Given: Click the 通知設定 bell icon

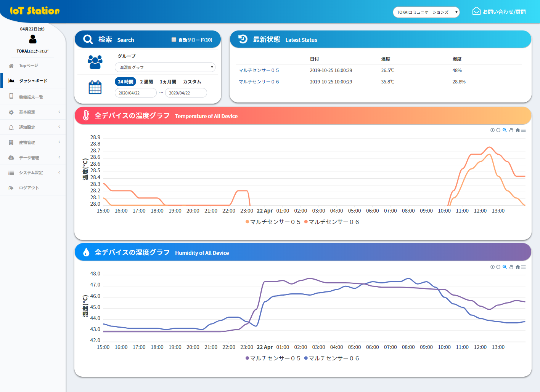Looking at the screenshot, I should (x=11, y=128).
